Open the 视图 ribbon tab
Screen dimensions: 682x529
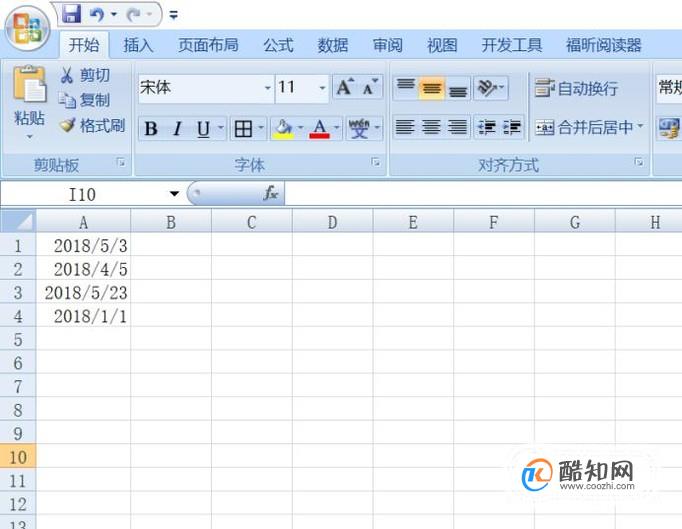click(442, 44)
